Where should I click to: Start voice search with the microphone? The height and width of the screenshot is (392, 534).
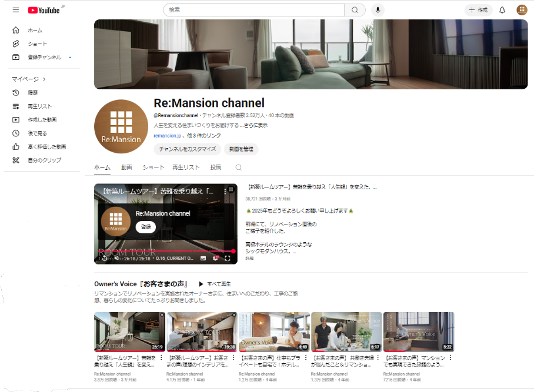[x=378, y=10]
